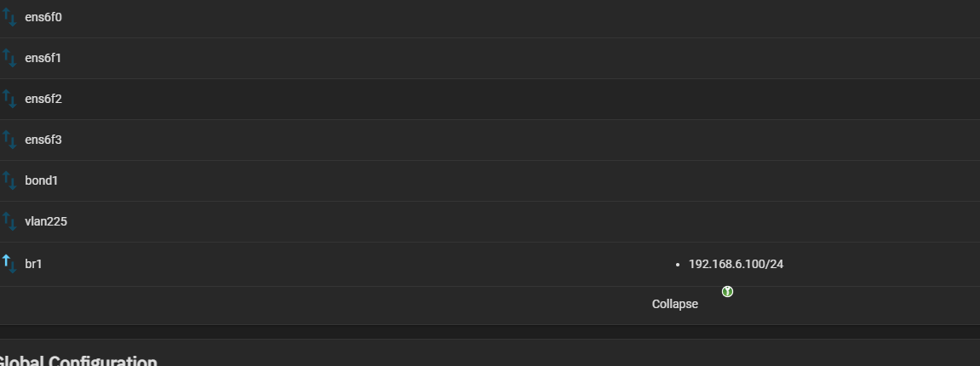The width and height of the screenshot is (980, 366).
Task: Collapse the interfaces list
Action: 675,304
